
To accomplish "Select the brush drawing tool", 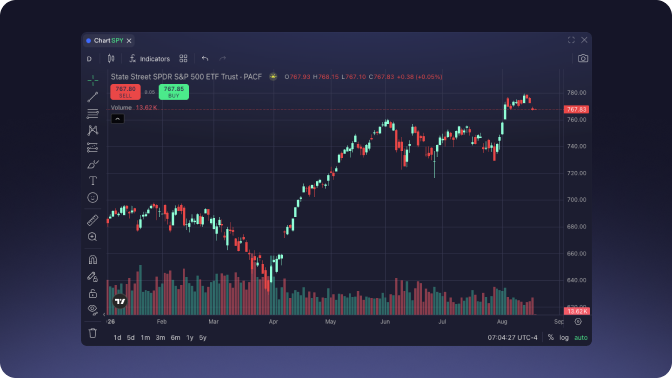I will [93, 164].
